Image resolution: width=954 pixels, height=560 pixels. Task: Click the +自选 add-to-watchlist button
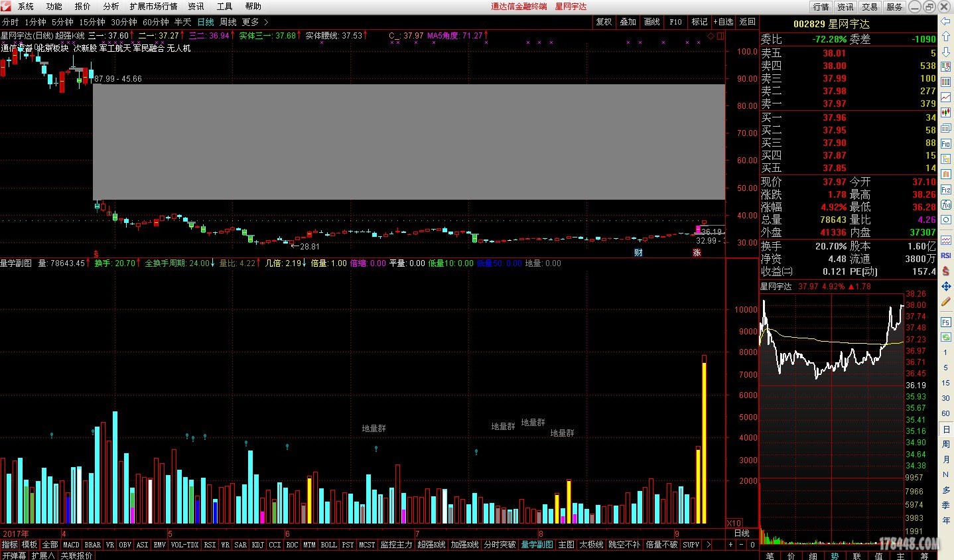(x=724, y=22)
